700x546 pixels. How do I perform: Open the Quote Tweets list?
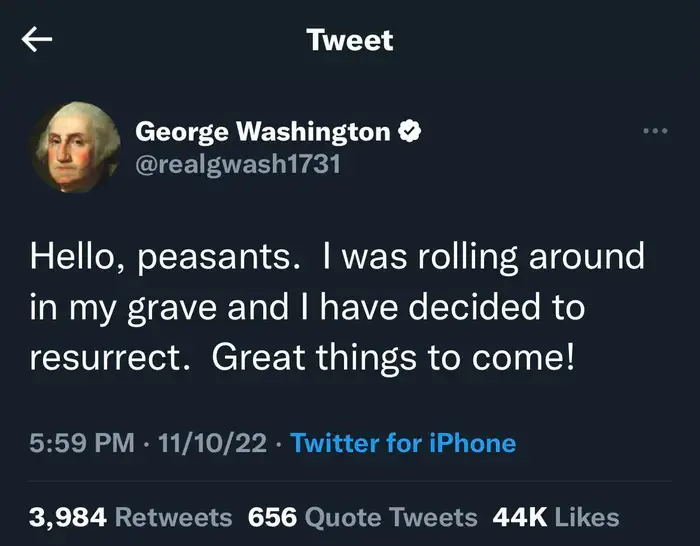click(x=390, y=517)
